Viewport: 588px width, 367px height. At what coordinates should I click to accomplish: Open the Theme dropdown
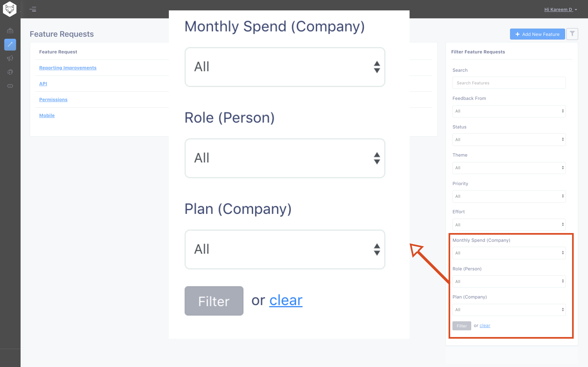[509, 168]
